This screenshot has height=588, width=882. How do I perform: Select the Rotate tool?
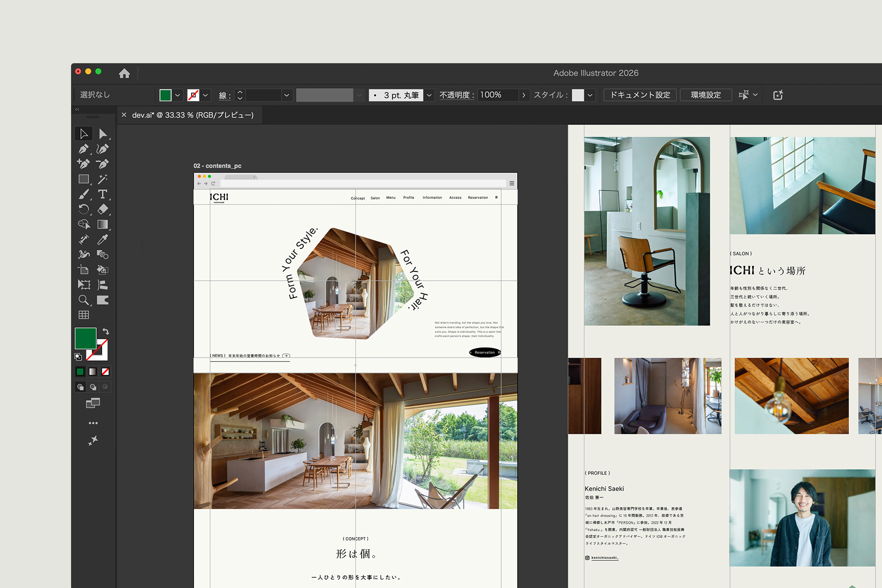84,209
